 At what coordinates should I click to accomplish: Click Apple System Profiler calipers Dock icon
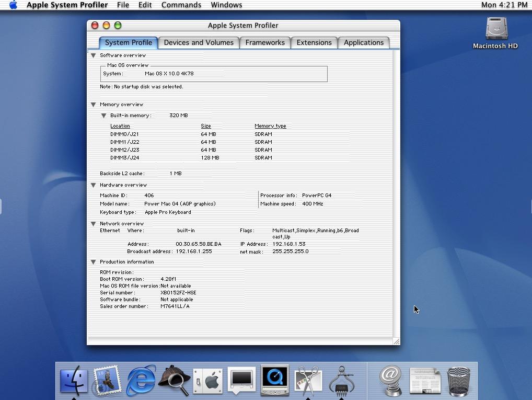(342, 381)
